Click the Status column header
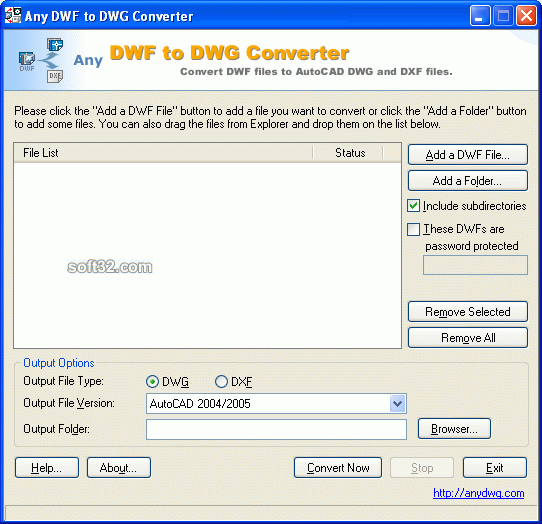The image size is (542, 524). point(348,153)
